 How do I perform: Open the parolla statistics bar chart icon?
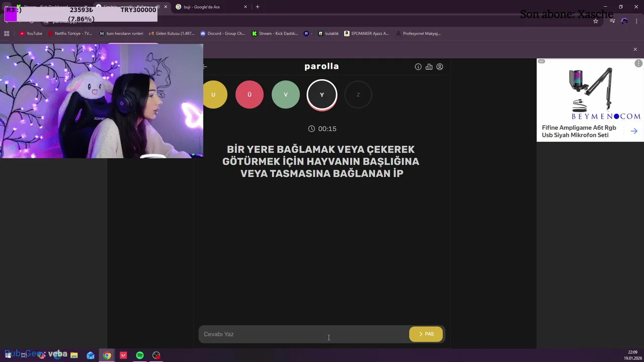coord(429,66)
